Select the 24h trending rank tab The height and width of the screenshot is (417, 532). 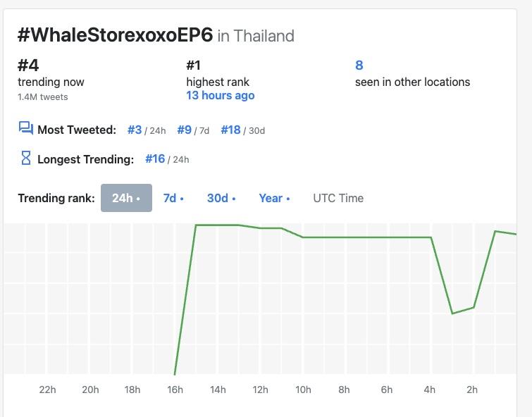126,198
